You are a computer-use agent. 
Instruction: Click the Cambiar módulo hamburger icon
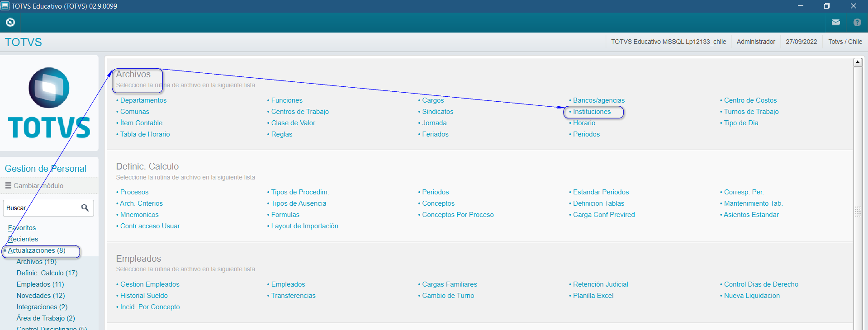coord(8,185)
